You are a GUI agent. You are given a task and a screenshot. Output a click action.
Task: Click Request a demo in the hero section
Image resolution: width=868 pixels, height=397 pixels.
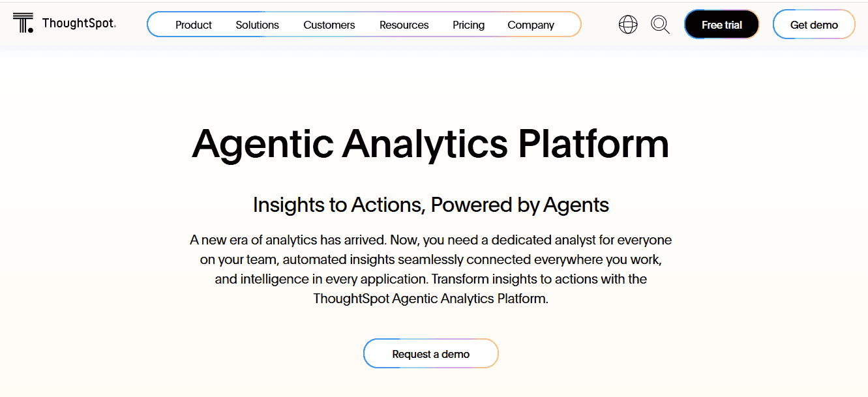(x=430, y=353)
